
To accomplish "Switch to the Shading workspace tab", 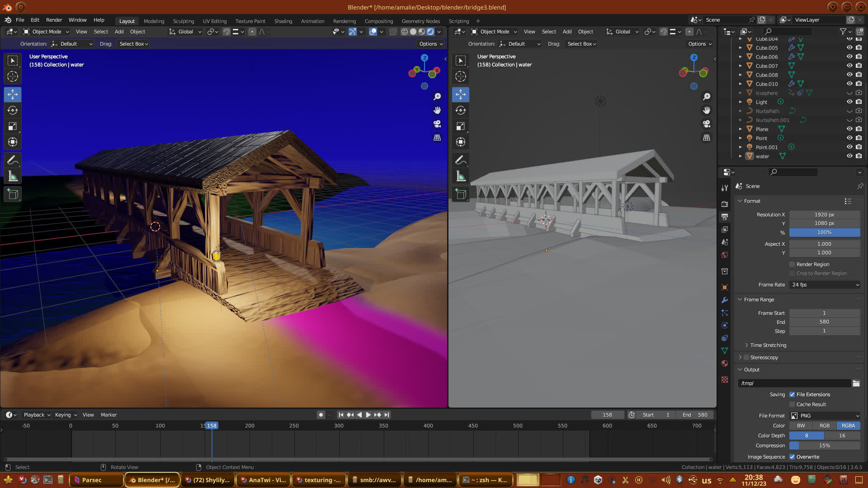I will pos(283,21).
